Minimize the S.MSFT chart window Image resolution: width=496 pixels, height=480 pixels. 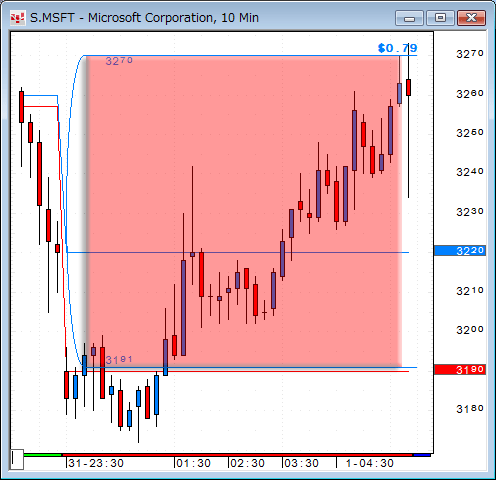[x=409, y=18]
